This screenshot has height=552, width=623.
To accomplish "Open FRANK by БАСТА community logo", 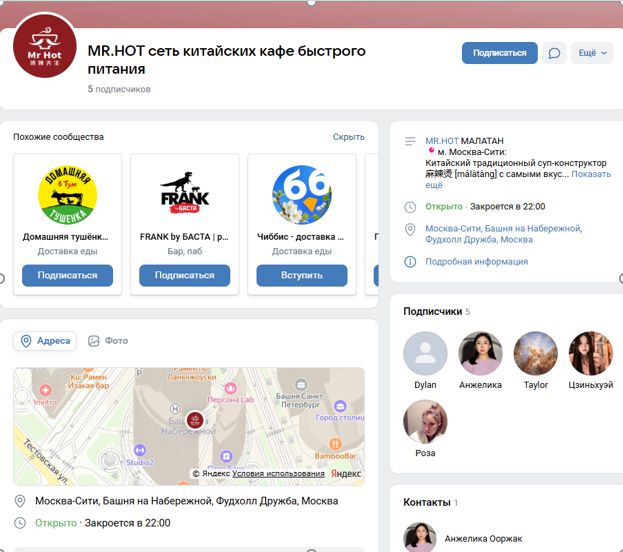I will tap(185, 195).
